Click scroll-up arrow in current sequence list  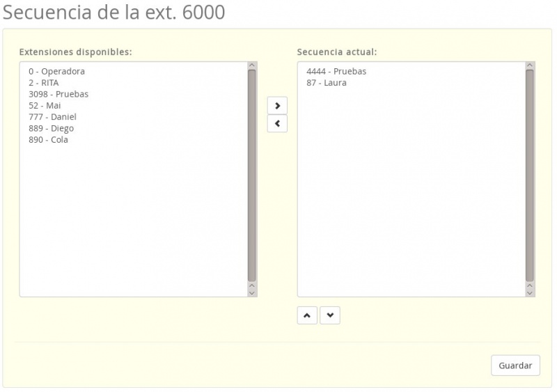530,66
